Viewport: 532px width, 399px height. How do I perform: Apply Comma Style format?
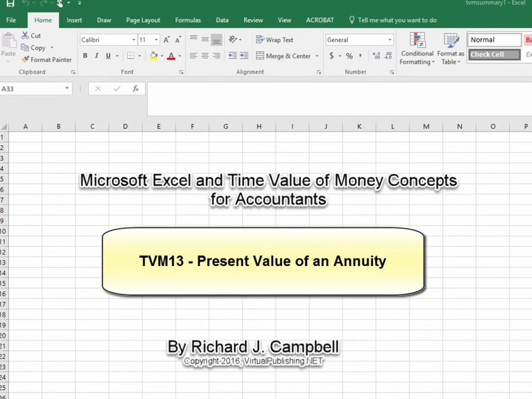click(360, 56)
